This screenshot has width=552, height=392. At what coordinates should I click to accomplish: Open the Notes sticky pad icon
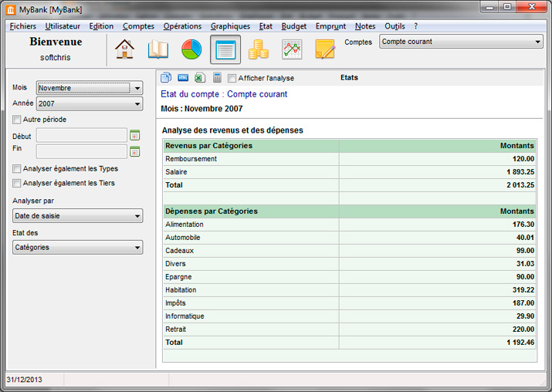coord(325,49)
